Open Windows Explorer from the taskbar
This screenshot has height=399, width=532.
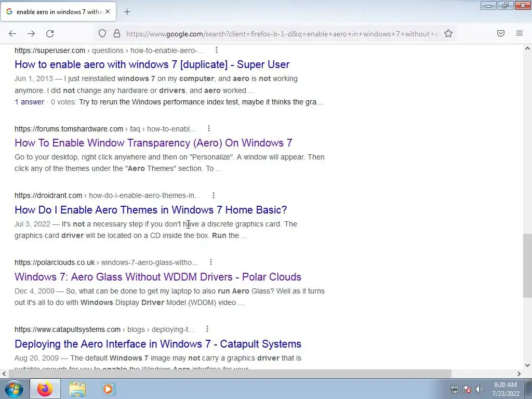(77, 389)
